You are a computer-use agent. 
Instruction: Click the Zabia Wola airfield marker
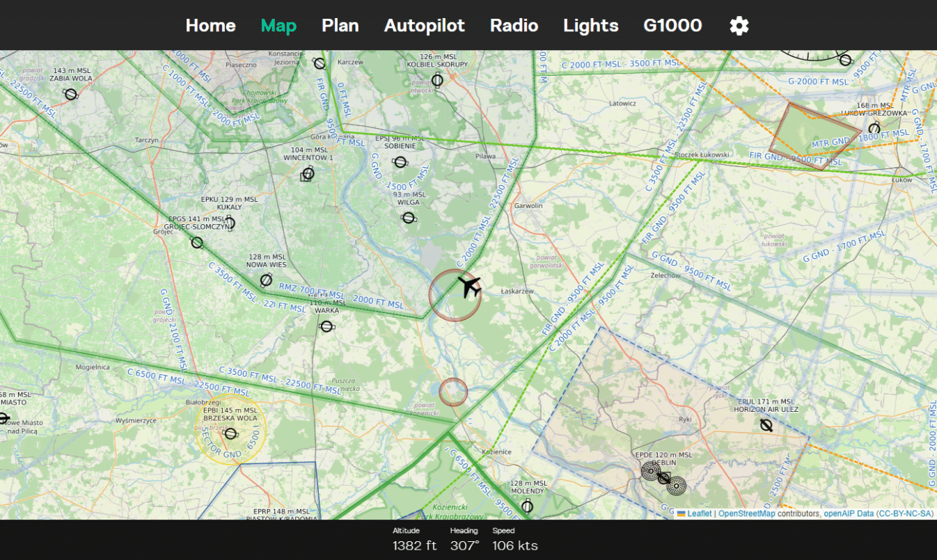pyautogui.click(x=70, y=94)
